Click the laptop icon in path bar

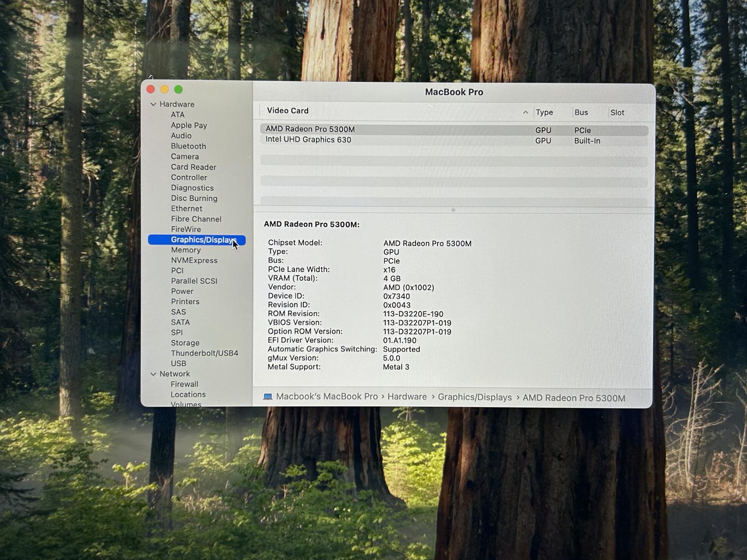[x=268, y=397]
